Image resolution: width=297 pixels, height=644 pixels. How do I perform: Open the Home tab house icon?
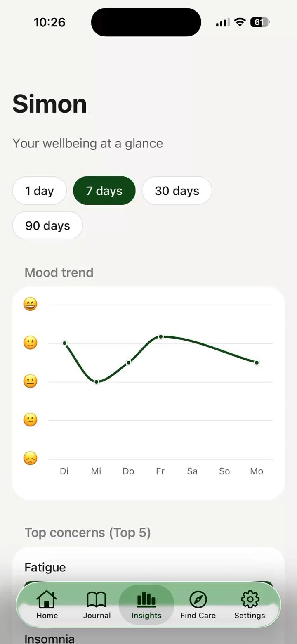(x=47, y=599)
